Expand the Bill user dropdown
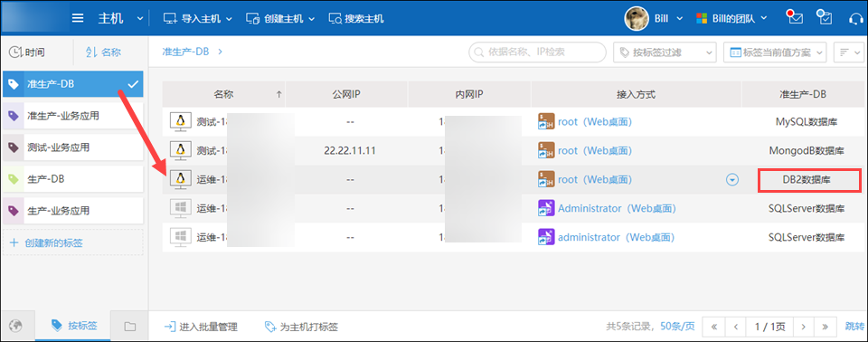The width and height of the screenshot is (868, 342). pyautogui.click(x=680, y=18)
